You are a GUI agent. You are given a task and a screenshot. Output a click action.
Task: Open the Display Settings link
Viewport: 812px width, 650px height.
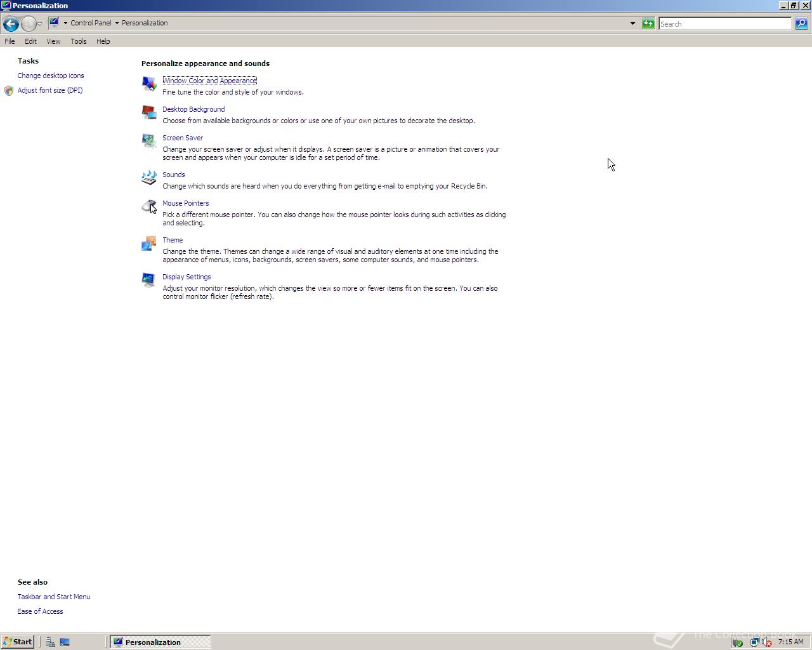point(187,277)
